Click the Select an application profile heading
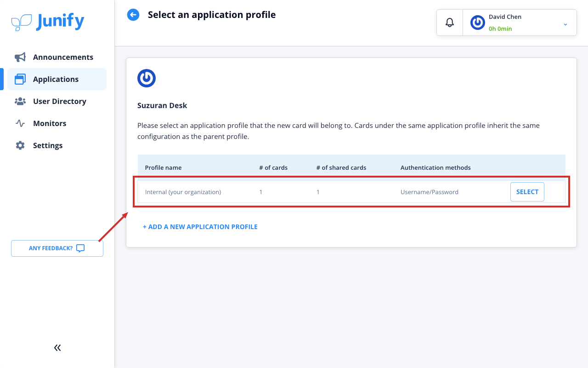 coord(212,15)
